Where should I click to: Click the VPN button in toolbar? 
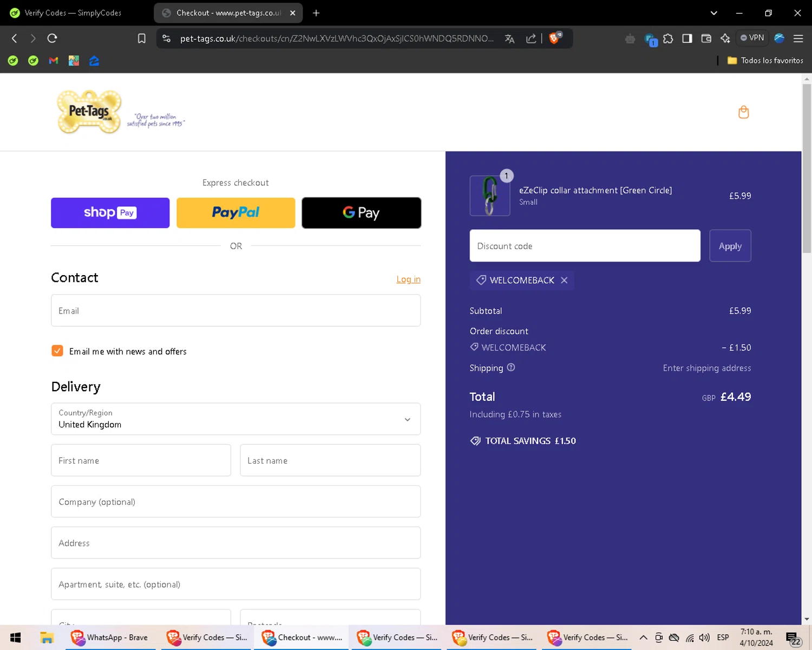752,38
